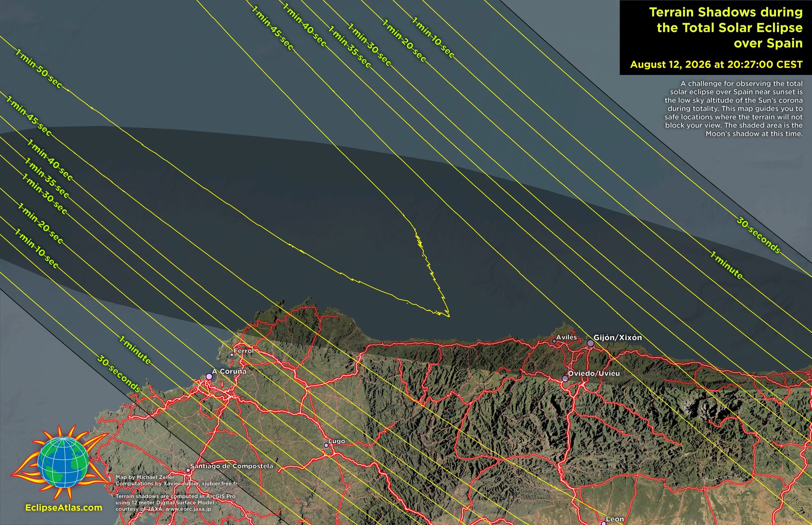Click the tip of the yellow shadow curve
This screenshot has height=525, width=812.
point(449,316)
